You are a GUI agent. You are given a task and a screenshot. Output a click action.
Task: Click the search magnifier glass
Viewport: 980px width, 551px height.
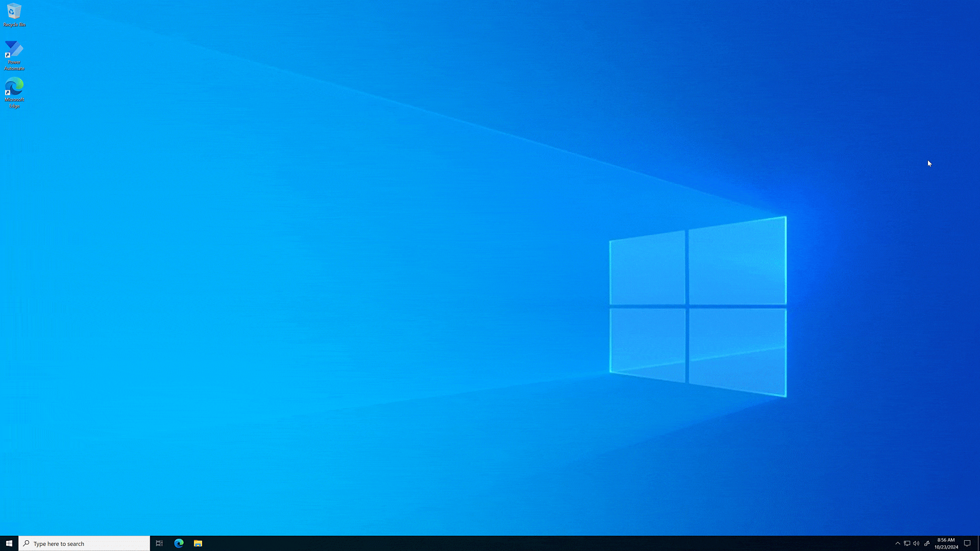pos(25,543)
